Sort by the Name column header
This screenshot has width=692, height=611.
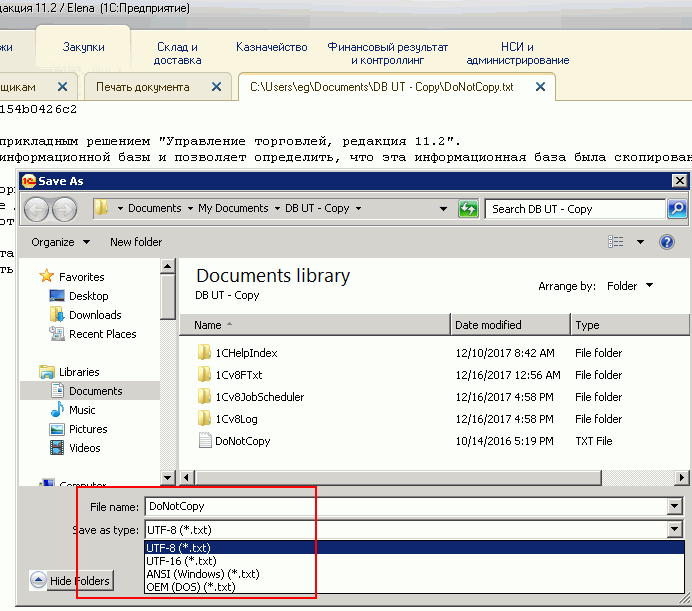click(315, 325)
